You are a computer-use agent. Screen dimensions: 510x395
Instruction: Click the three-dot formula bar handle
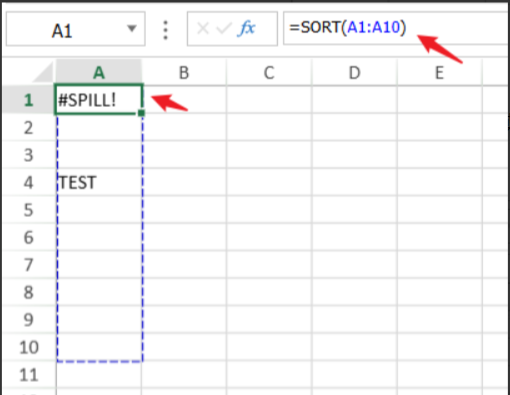(165, 30)
